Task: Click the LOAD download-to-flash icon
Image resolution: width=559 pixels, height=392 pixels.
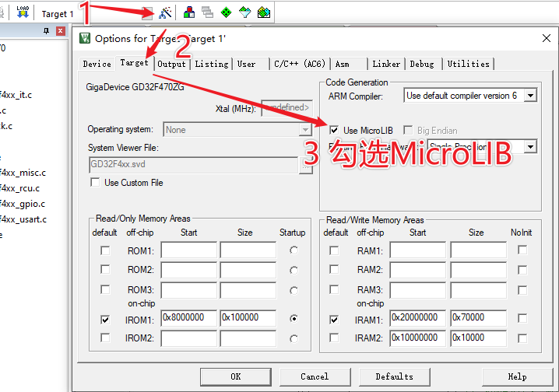Action: [x=23, y=12]
